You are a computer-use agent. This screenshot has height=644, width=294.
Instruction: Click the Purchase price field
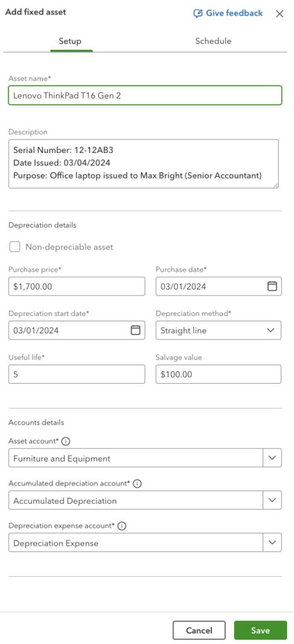(76, 286)
